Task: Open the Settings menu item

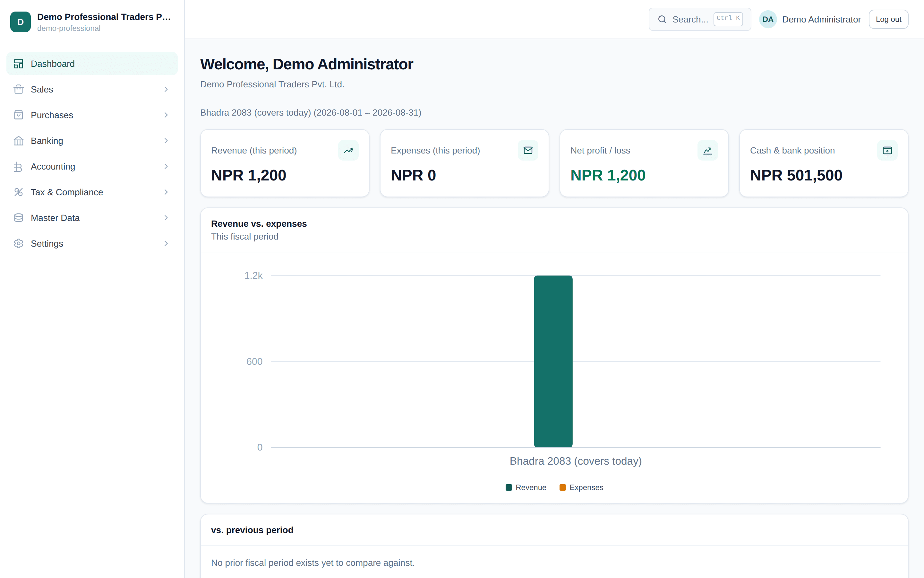Action: 92,243
